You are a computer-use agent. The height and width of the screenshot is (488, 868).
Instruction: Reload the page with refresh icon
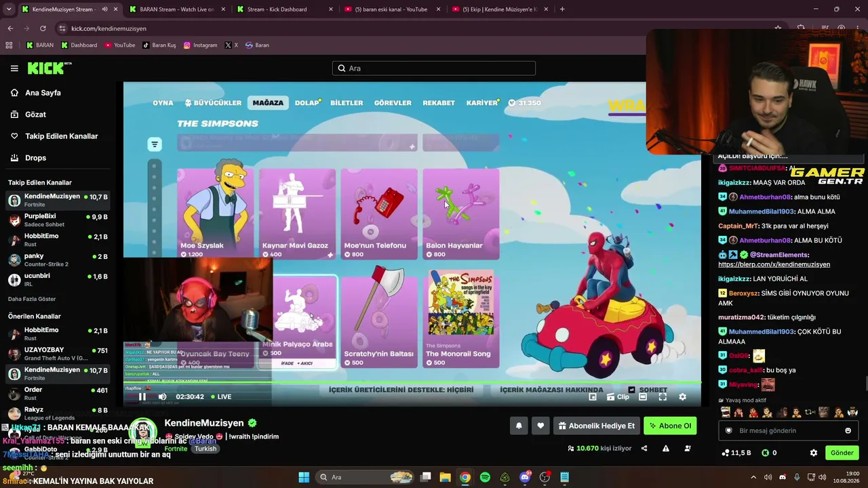click(x=43, y=28)
